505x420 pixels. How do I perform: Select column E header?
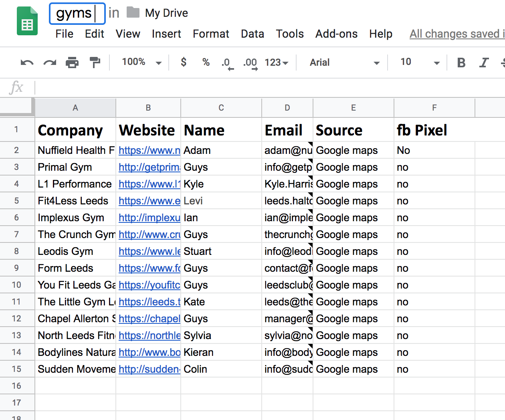(353, 107)
